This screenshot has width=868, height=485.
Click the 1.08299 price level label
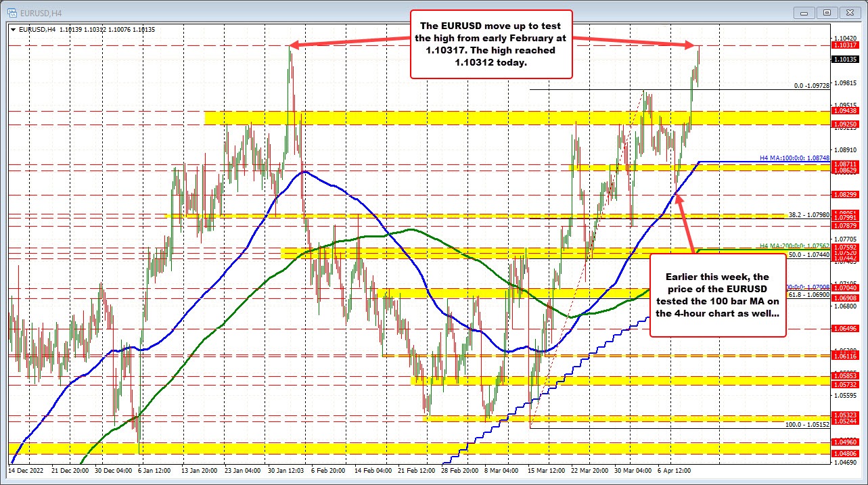pos(844,194)
